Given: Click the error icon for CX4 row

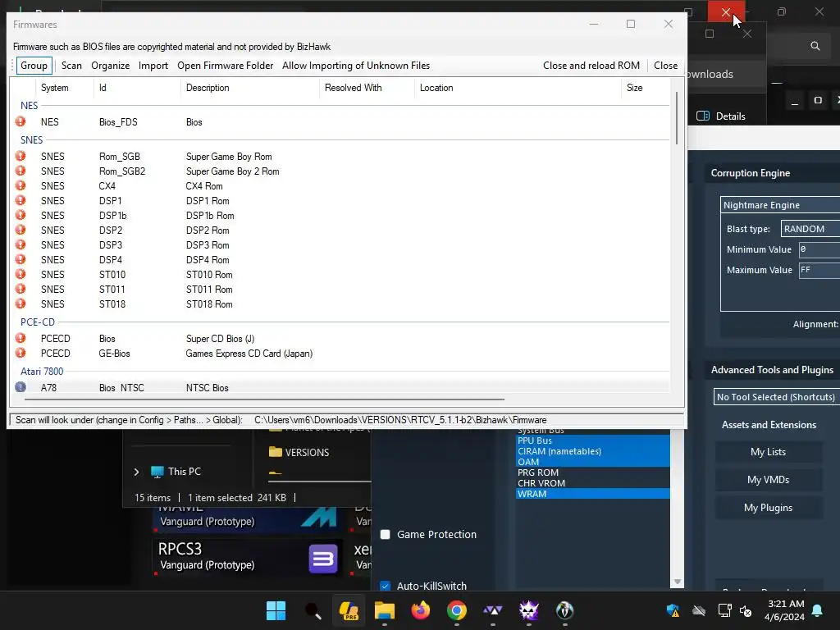Looking at the screenshot, I should [21, 185].
